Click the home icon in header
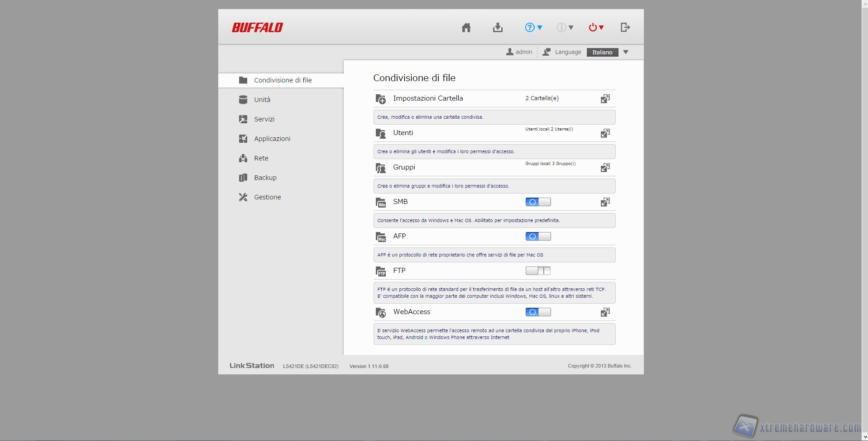This screenshot has width=868, height=441. click(x=466, y=28)
